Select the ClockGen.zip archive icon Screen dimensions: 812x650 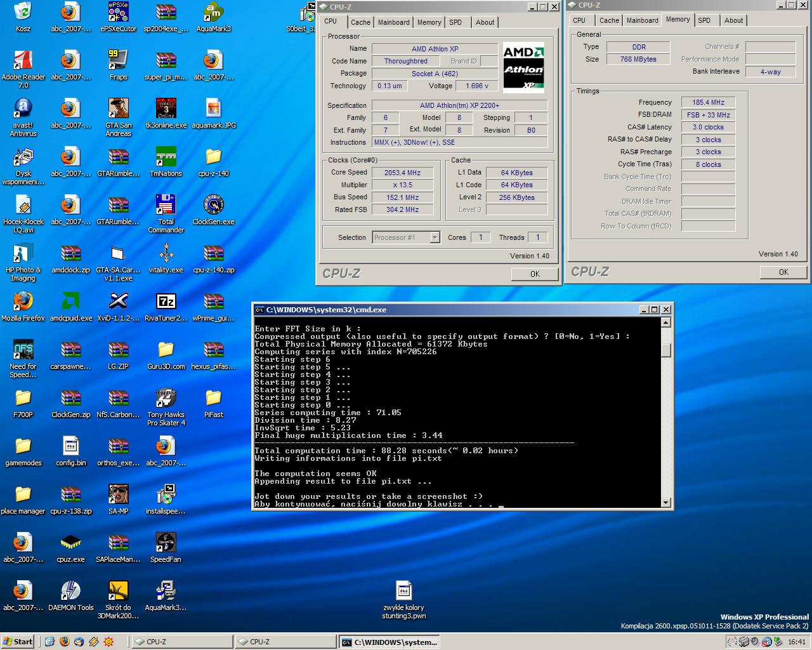(x=70, y=397)
